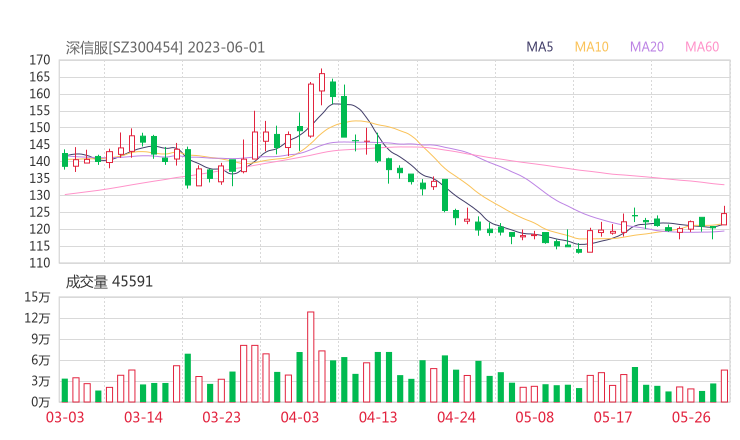Click the 15万 volume axis label
740x440 pixels.
[37, 297]
